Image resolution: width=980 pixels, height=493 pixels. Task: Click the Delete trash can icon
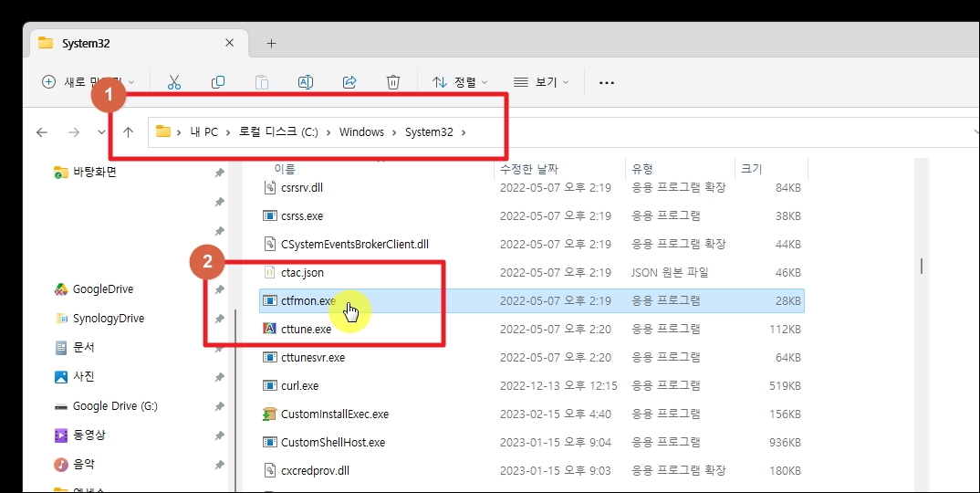(x=392, y=82)
